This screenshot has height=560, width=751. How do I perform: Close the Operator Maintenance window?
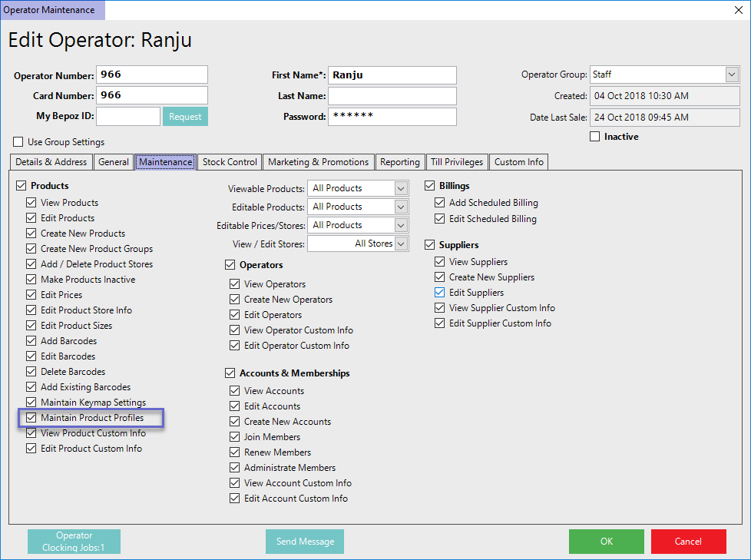pos(738,9)
